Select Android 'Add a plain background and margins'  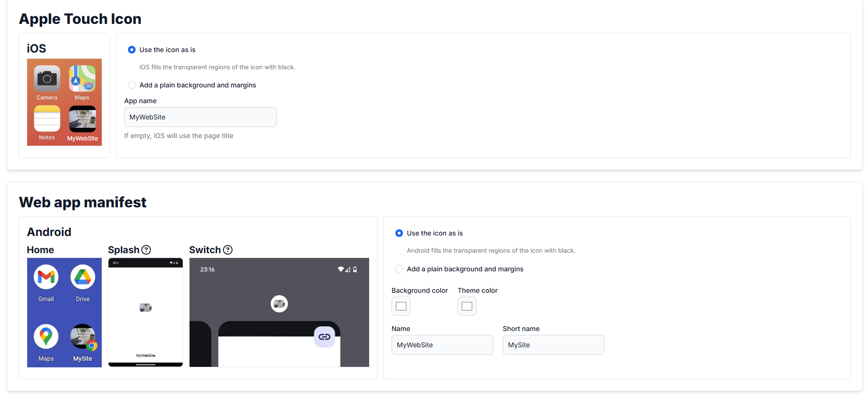(399, 269)
